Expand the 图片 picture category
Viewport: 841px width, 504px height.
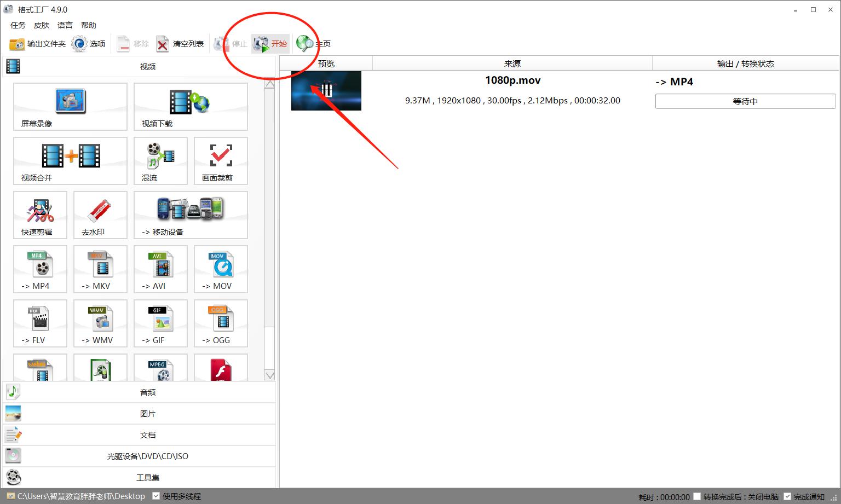coord(139,413)
